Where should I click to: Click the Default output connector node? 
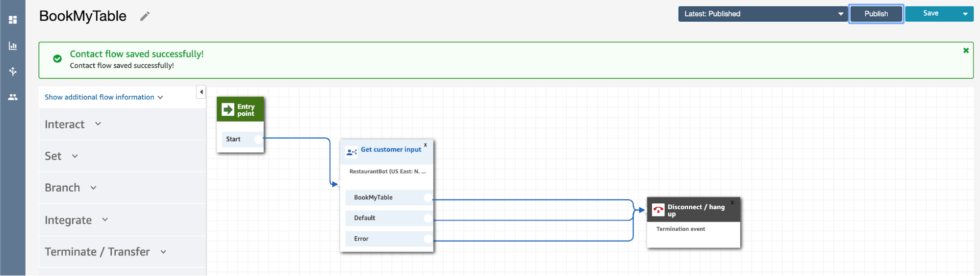[428, 218]
